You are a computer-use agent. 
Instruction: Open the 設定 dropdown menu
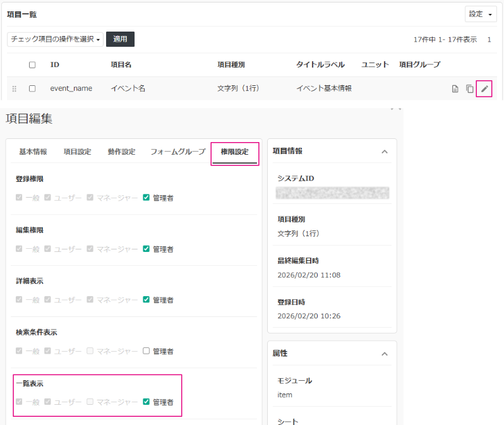[481, 14]
